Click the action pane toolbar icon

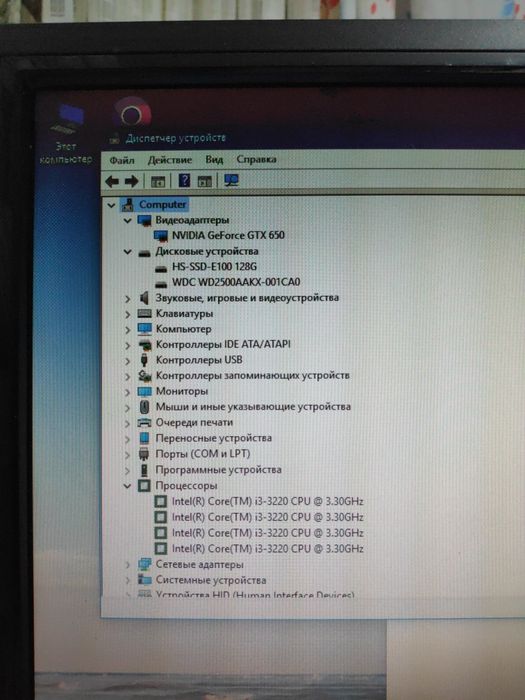[204, 181]
